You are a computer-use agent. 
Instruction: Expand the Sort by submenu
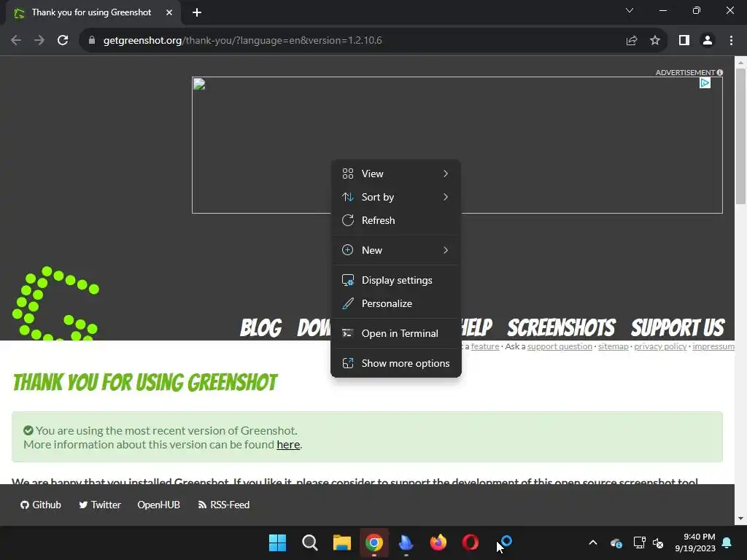(x=396, y=197)
